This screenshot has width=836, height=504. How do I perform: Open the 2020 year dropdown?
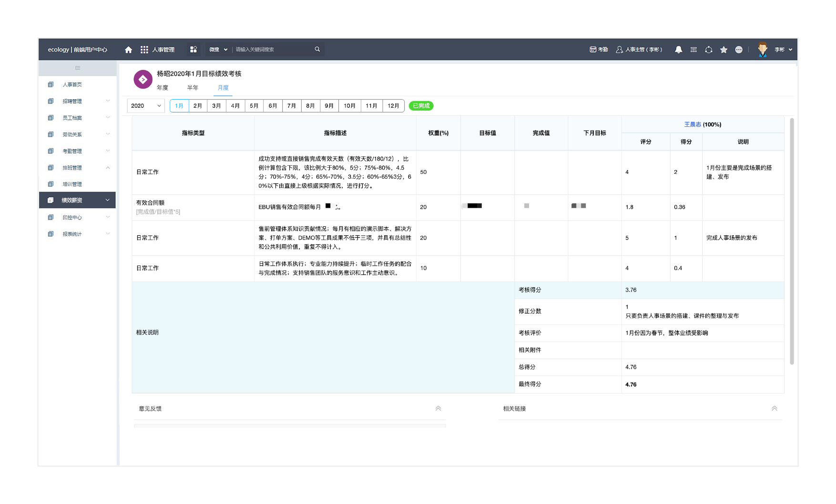(146, 106)
